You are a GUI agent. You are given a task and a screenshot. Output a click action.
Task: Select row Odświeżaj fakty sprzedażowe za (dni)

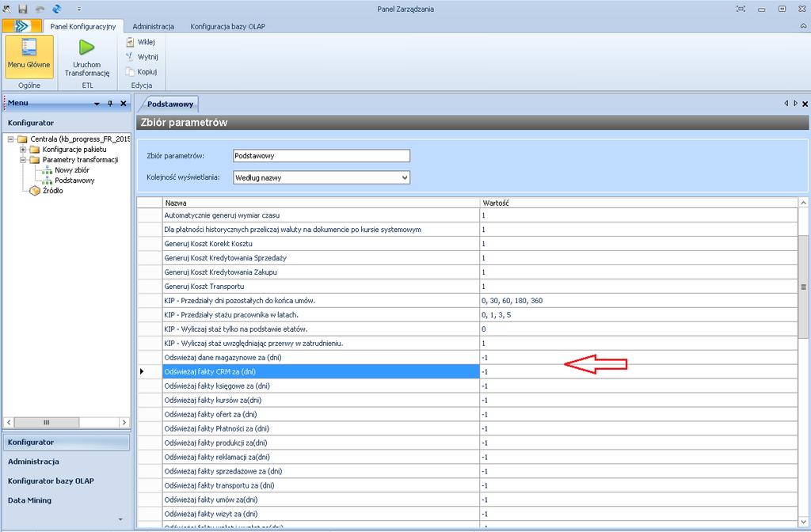pyautogui.click(x=467, y=471)
